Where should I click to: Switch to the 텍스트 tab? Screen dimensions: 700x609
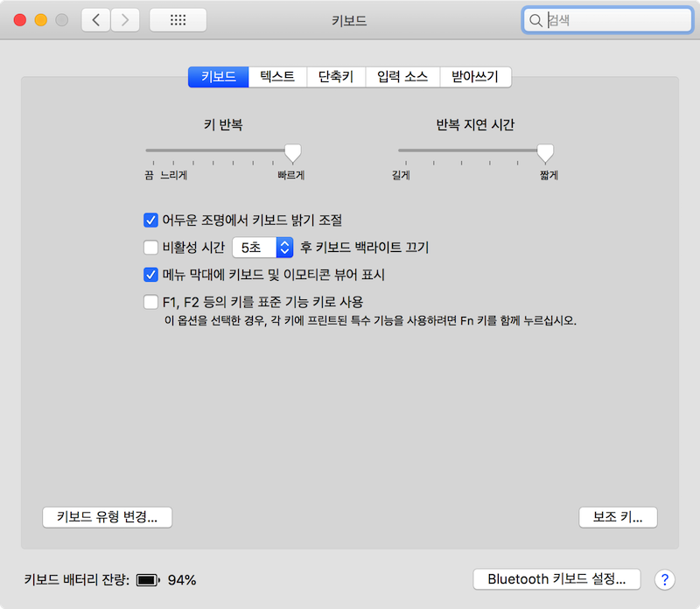click(277, 77)
